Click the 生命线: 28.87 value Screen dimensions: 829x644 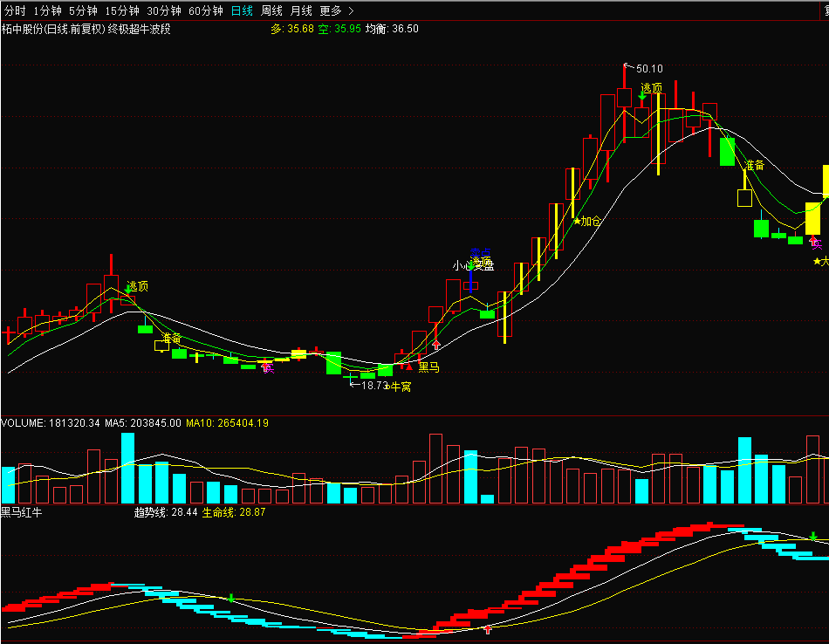coord(234,512)
